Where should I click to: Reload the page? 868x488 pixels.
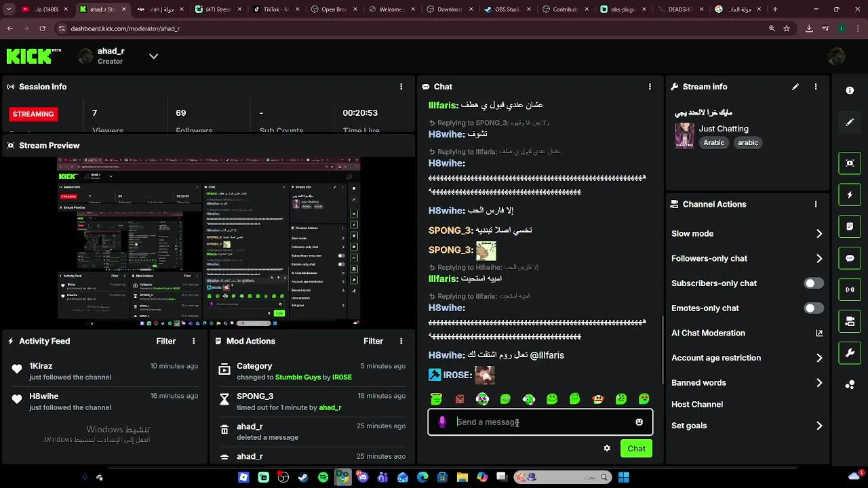(x=42, y=28)
